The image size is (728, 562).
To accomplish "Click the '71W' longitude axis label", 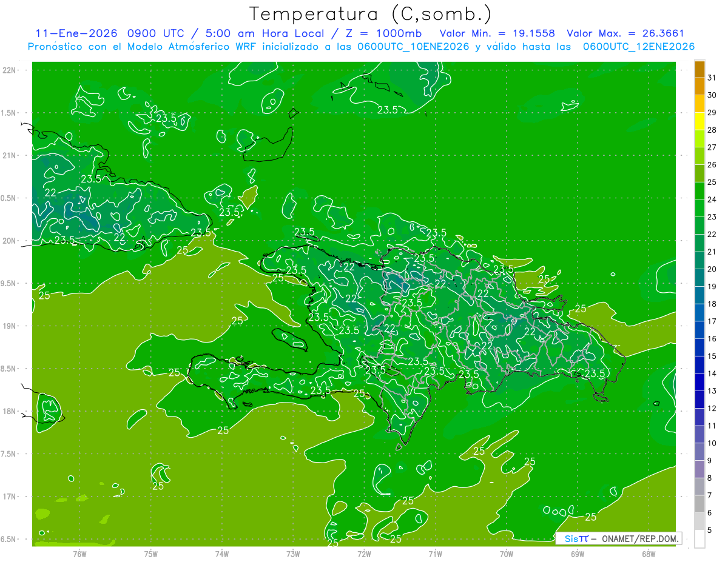I will (435, 554).
